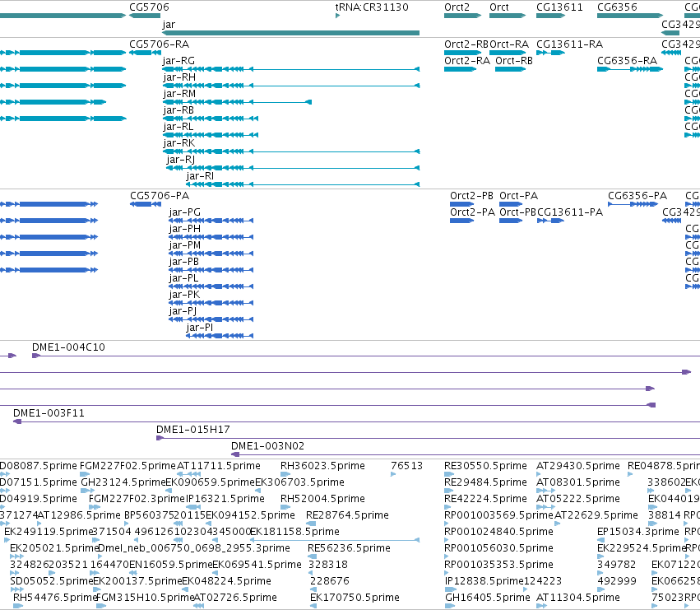Click the RH52004.5prime EST label
The width and height of the screenshot is (700, 610).
tap(322, 499)
